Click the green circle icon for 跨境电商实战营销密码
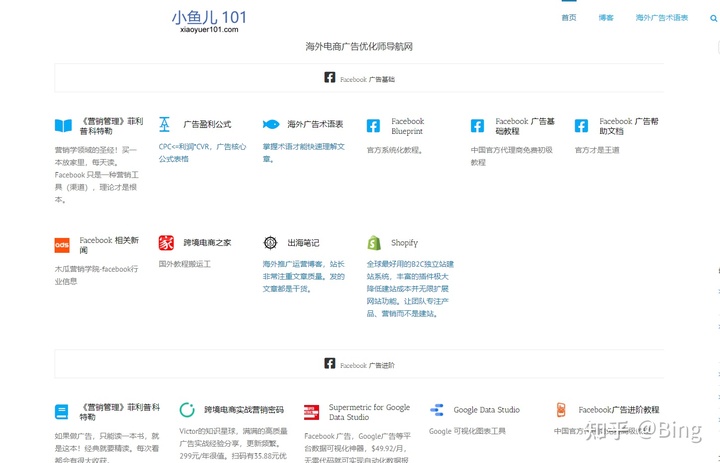This screenshot has width=720, height=463. (187, 409)
